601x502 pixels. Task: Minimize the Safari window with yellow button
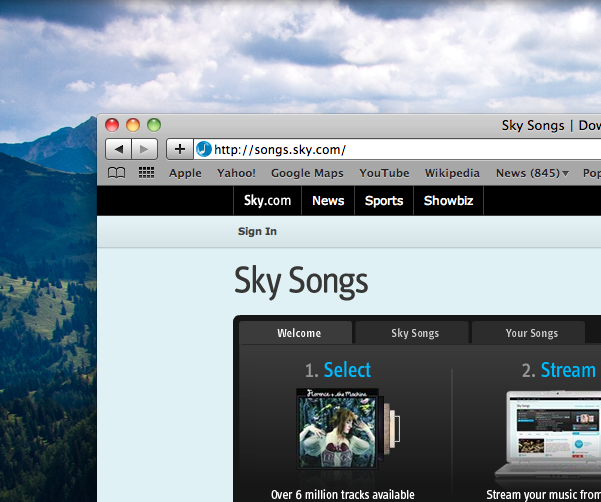click(x=133, y=125)
